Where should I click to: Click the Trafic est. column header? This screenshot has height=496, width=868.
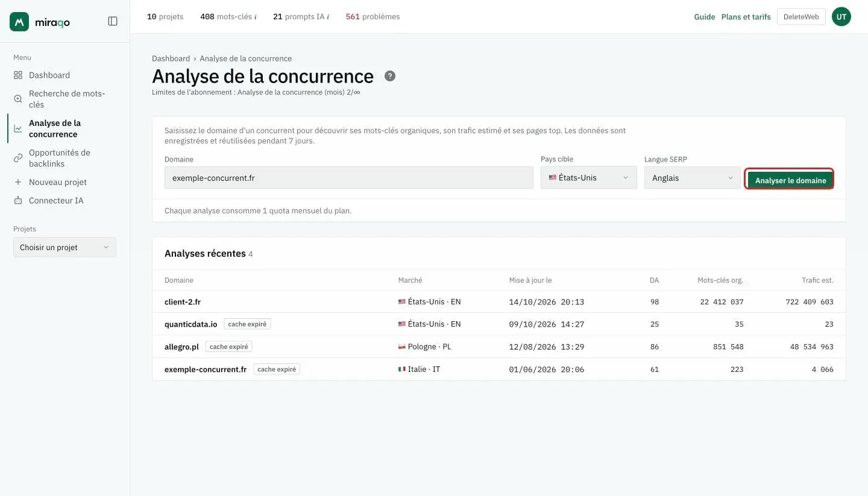tap(817, 280)
